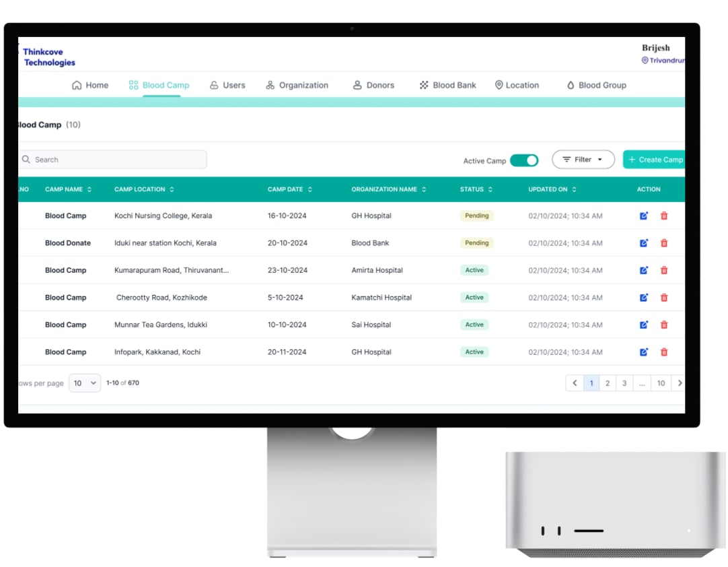Click the Trivandrum location indicator
This screenshot has height=567, width=728.
(663, 61)
